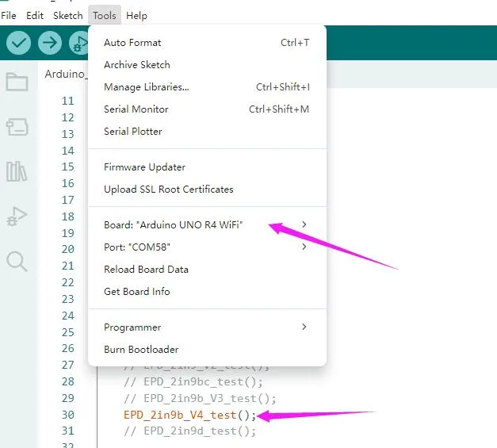The image size is (497, 448).
Task: Click line number 18 in gutter
Action: click(68, 216)
